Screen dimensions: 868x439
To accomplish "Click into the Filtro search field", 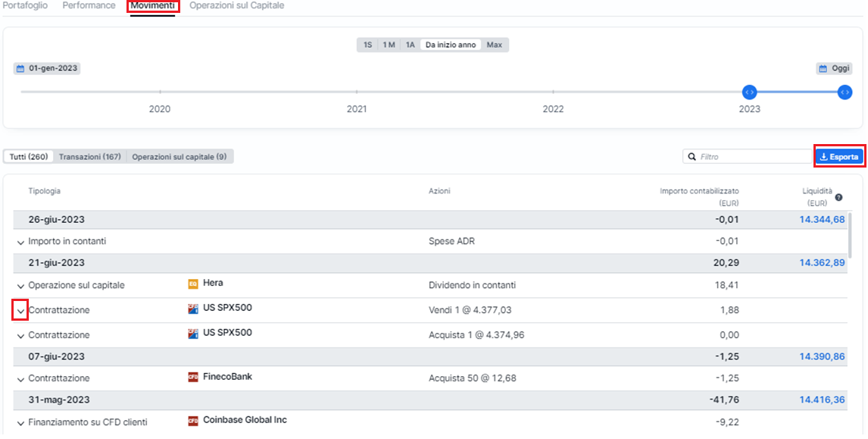I will [748, 157].
